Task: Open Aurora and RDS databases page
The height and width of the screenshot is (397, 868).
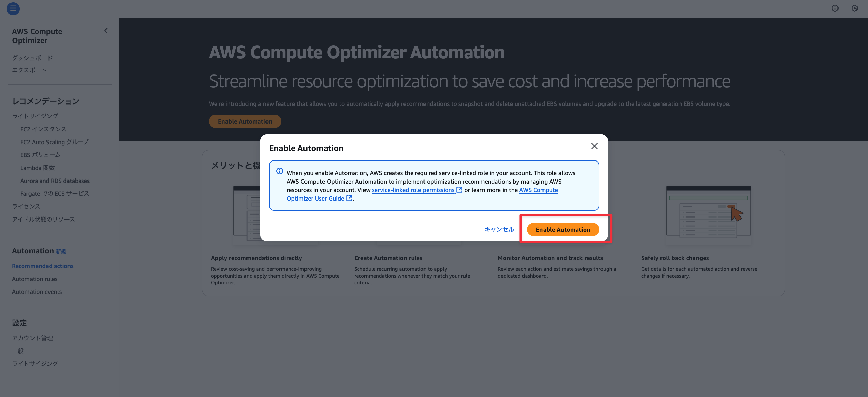Action: click(55, 181)
